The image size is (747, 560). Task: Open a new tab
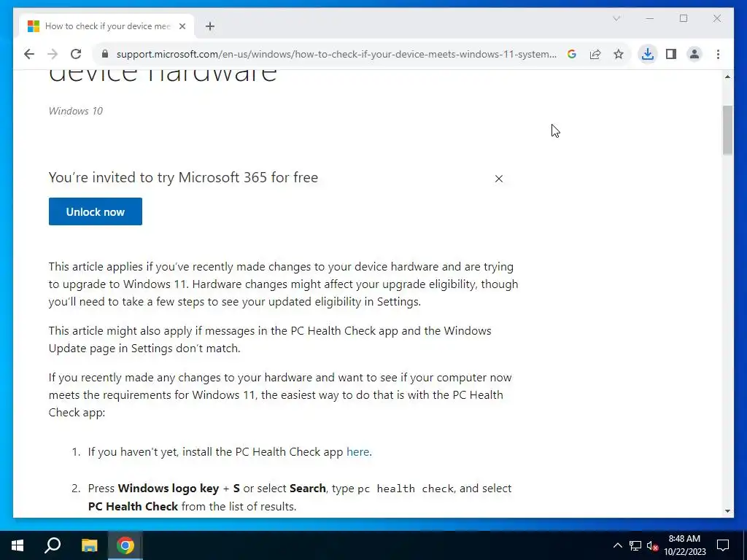pyautogui.click(x=210, y=26)
